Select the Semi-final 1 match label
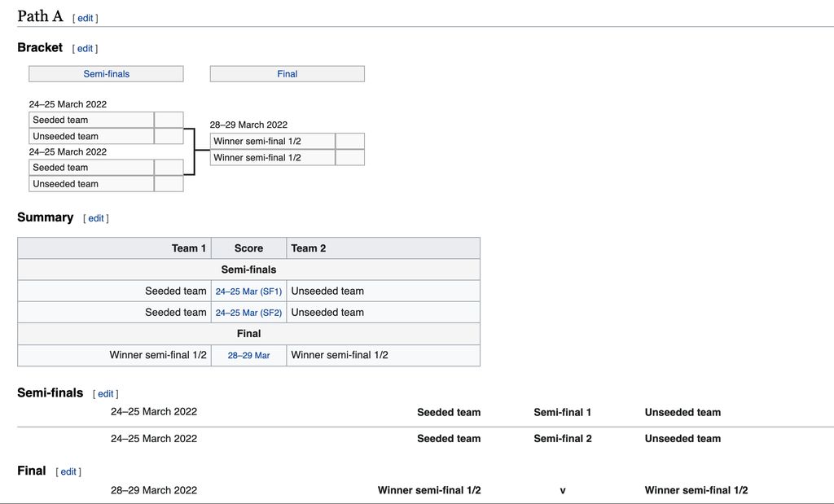 pos(562,412)
